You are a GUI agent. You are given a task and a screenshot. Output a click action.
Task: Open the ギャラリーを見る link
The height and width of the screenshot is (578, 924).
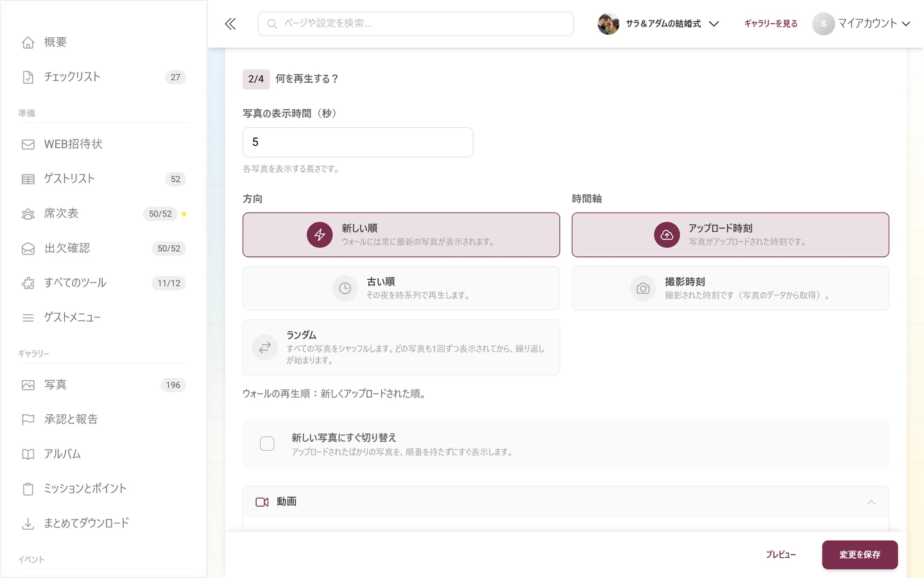pyautogui.click(x=771, y=24)
